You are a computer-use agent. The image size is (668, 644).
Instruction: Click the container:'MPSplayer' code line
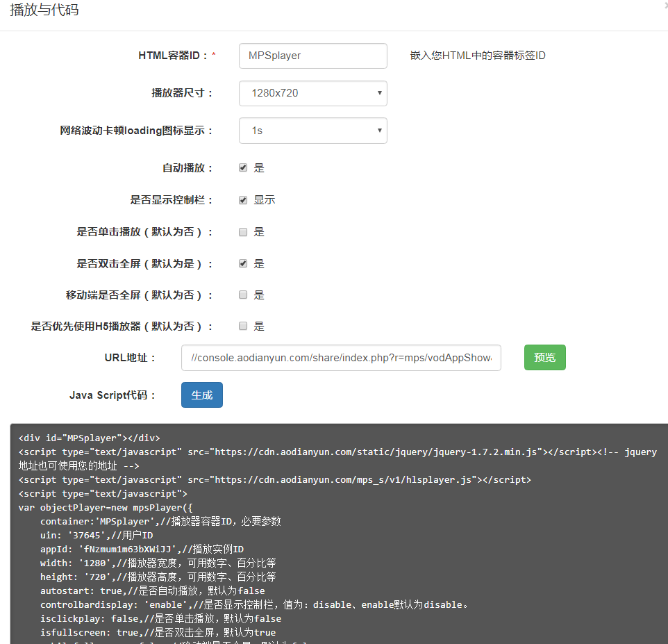point(160,521)
